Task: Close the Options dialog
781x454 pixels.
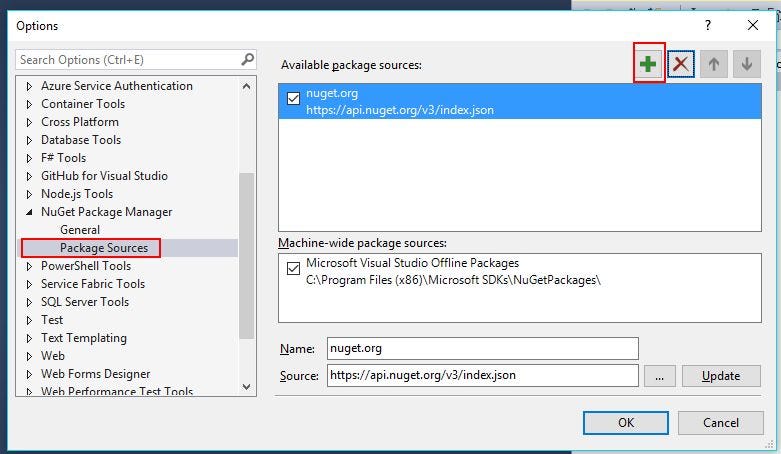Action: (x=753, y=25)
